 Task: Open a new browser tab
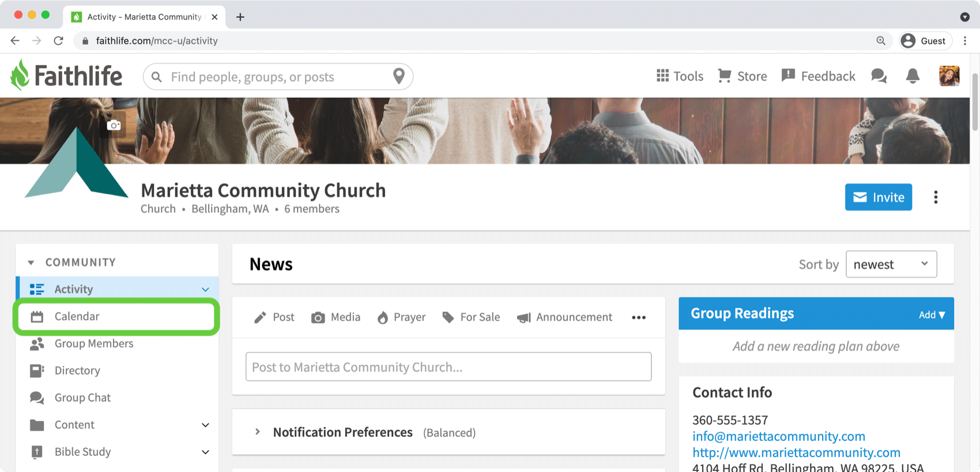pyautogui.click(x=240, y=17)
